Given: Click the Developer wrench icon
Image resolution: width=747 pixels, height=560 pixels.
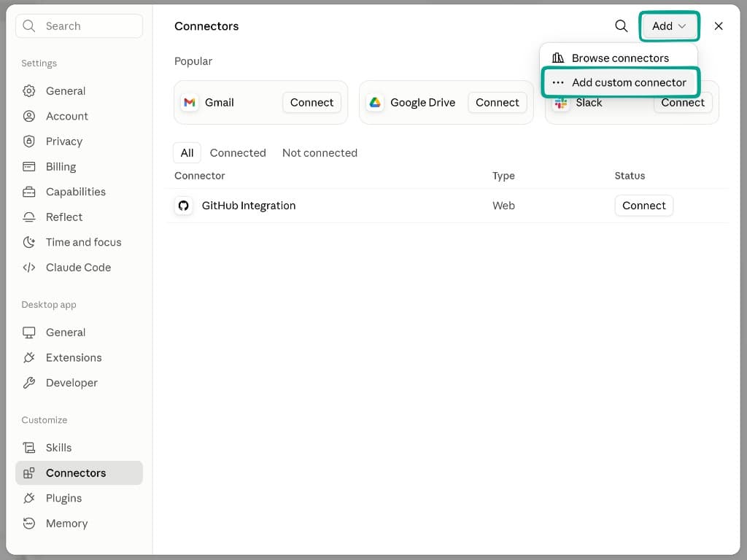Looking at the screenshot, I should (29, 383).
